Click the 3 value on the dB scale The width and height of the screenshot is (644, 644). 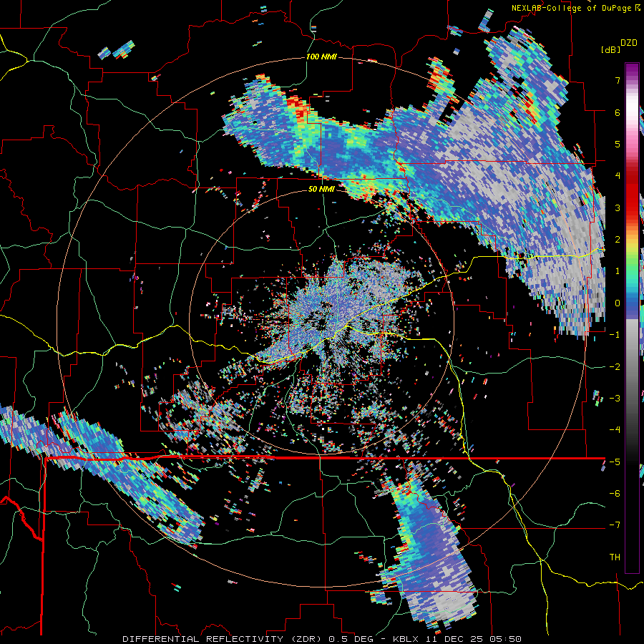coord(618,208)
